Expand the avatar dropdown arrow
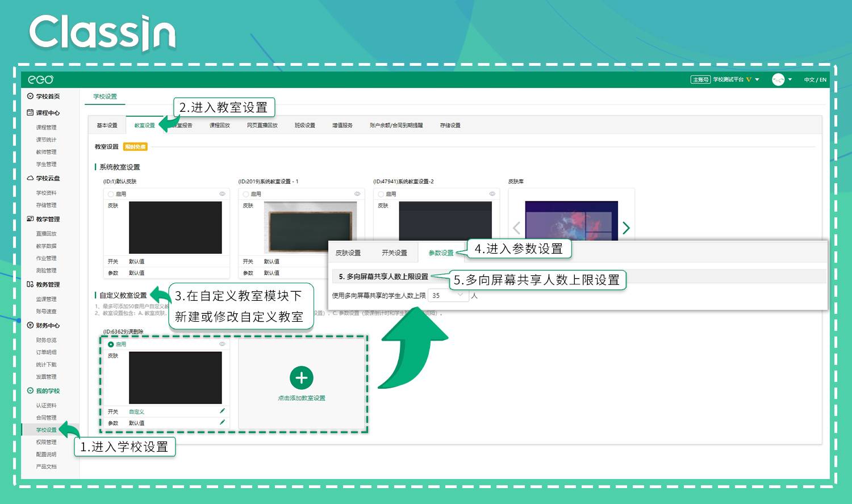 pos(790,79)
